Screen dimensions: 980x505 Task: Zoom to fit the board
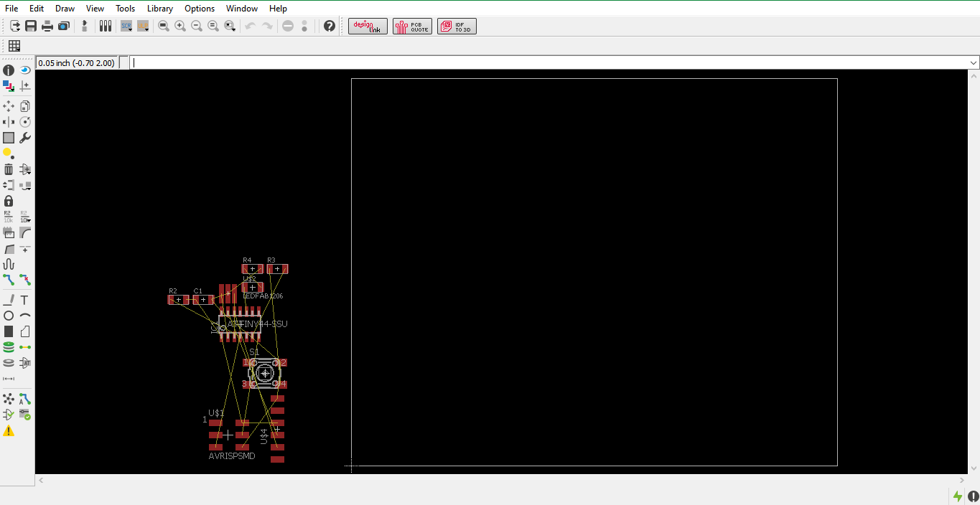[x=164, y=26]
